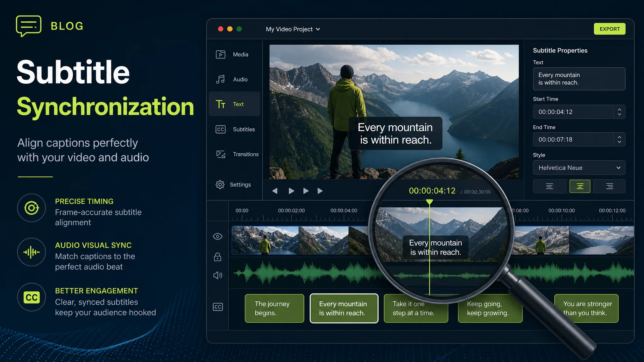The image size is (644, 362).
Task: Open the Helvetica Neue style dropdown
Action: point(579,168)
